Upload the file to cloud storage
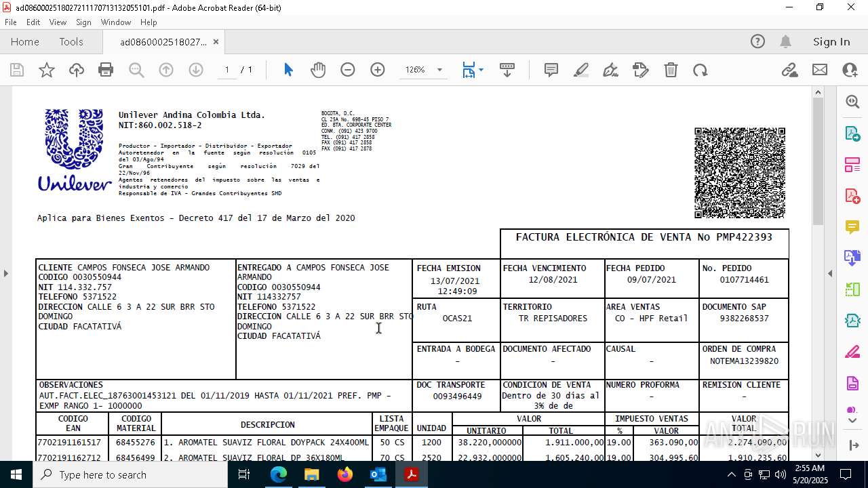Viewport: 868px width, 488px height. (77, 70)
